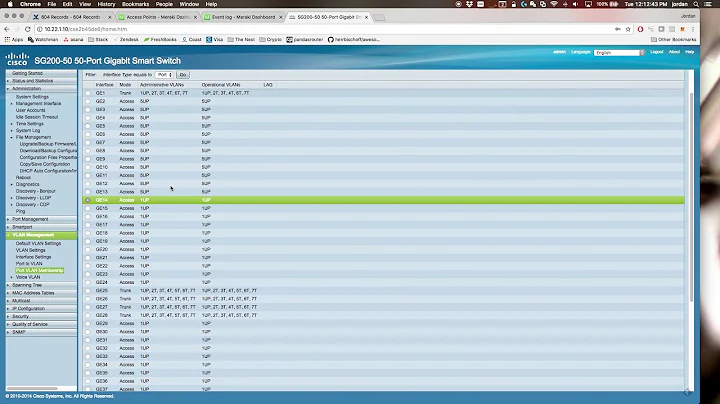Click the AirPlay display icon
The width and height of the screenshot is (720, 404).
pos(588,4)
